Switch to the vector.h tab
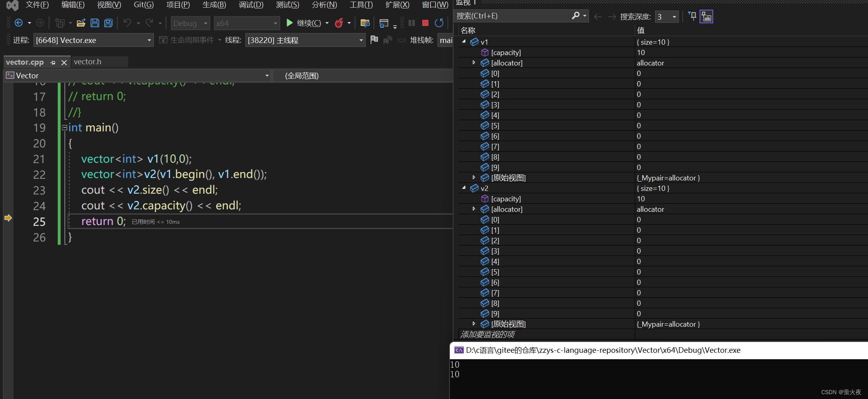 point(88,61)
